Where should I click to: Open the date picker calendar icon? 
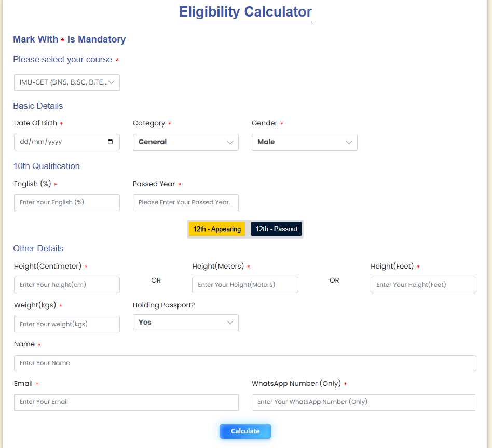pyautogui.click(x=110, y=142)
